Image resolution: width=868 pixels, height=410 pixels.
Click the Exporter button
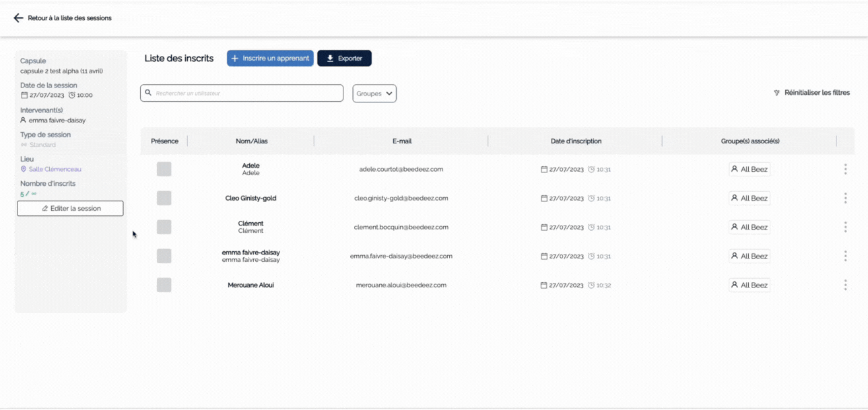coord(344,59)
